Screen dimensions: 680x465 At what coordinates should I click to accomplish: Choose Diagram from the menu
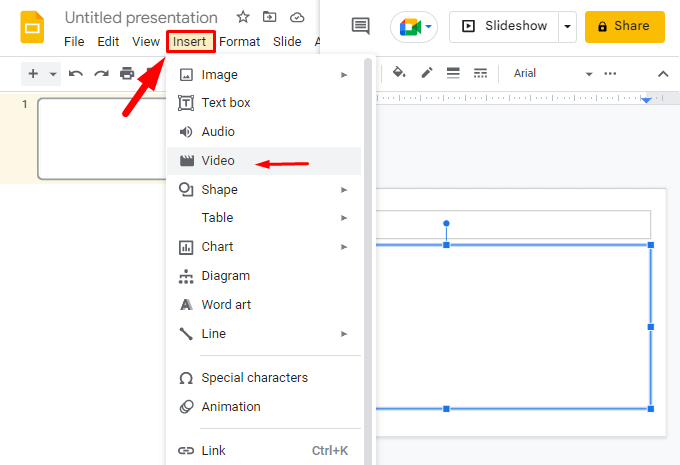264,276
